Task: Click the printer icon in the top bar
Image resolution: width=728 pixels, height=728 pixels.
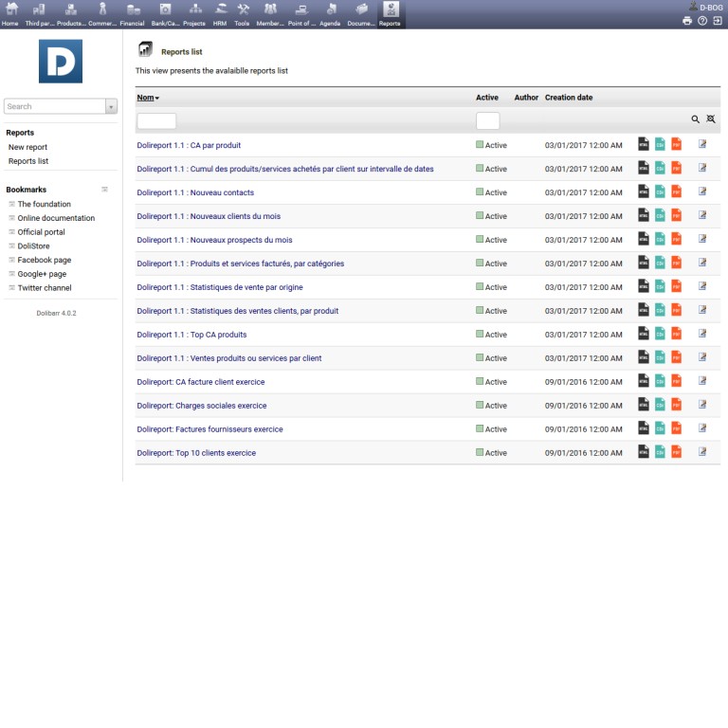Action: [687, 20]
